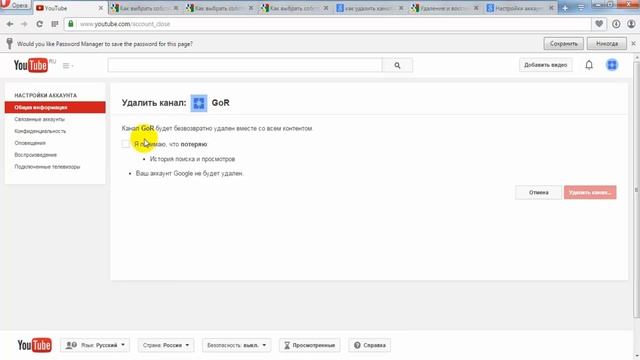Open Подключенные телевизоры settings

47,167
